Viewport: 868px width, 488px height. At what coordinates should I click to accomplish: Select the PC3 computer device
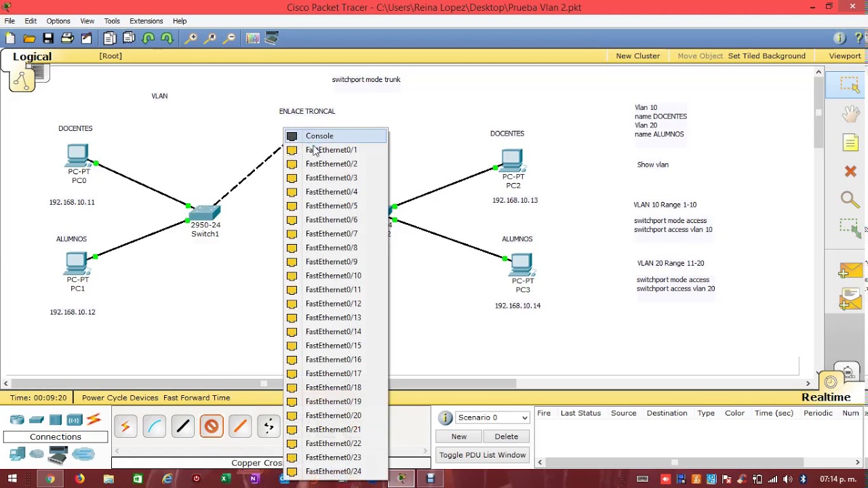(x=521, y=265)
